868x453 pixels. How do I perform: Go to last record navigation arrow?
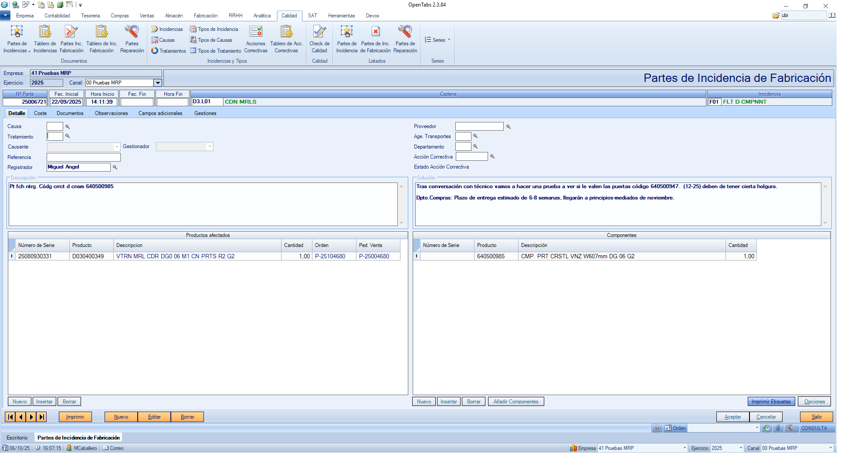[x=41, y=417]
